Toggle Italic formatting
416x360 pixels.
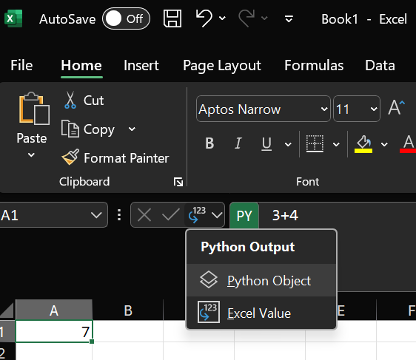pyautogui.click(x=238, y=144)
